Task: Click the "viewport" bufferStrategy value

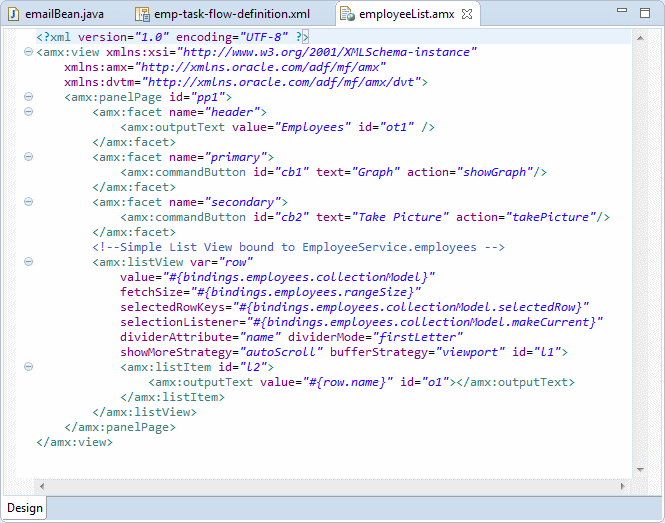Action: coord(470,352)
